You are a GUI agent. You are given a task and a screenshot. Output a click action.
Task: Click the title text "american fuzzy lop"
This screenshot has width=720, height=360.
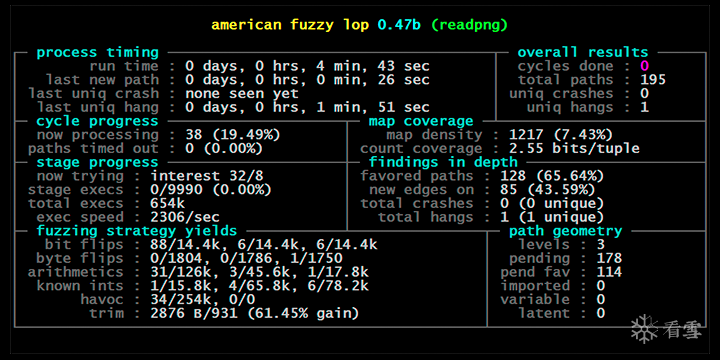pyautogui.click(x=290, y=25)
